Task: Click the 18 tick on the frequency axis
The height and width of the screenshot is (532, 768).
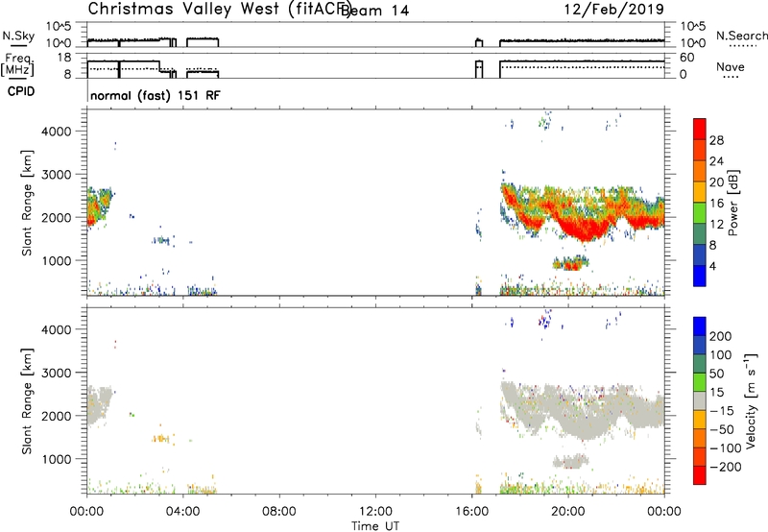Action: (64, 58)
